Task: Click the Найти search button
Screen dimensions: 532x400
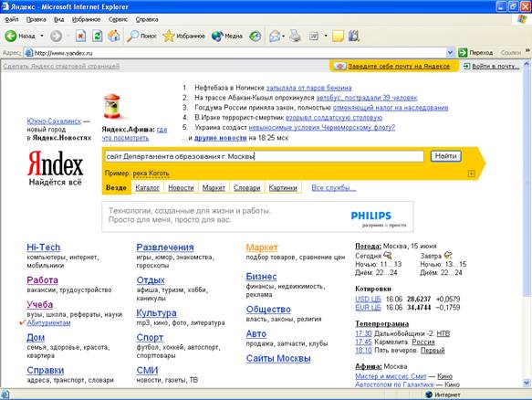Action: 446,156
